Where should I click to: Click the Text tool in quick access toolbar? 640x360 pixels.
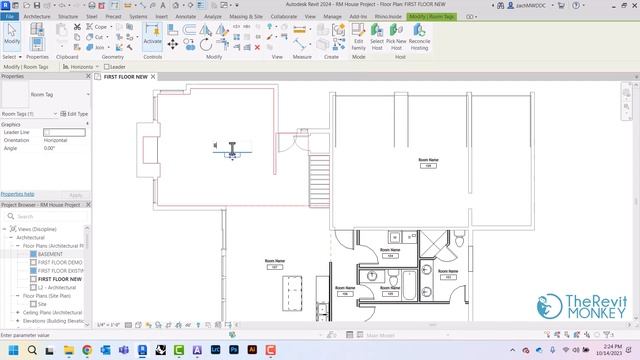163,5
